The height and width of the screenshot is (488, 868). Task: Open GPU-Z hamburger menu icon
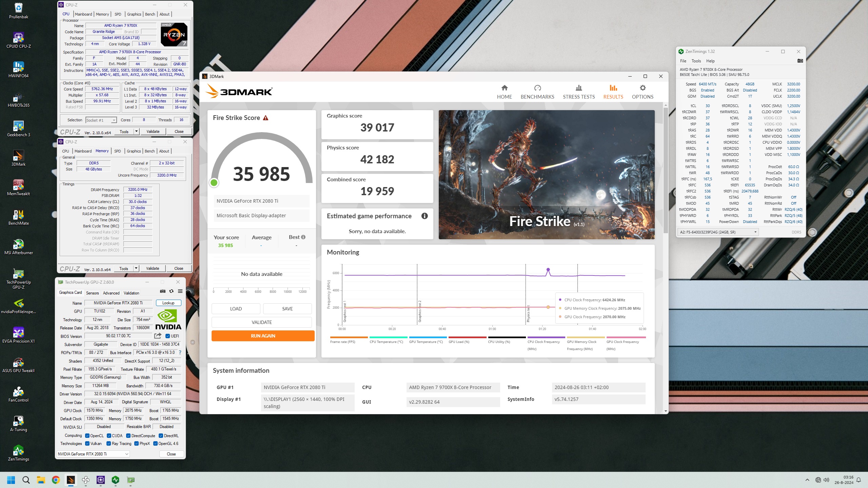[180, 291]
